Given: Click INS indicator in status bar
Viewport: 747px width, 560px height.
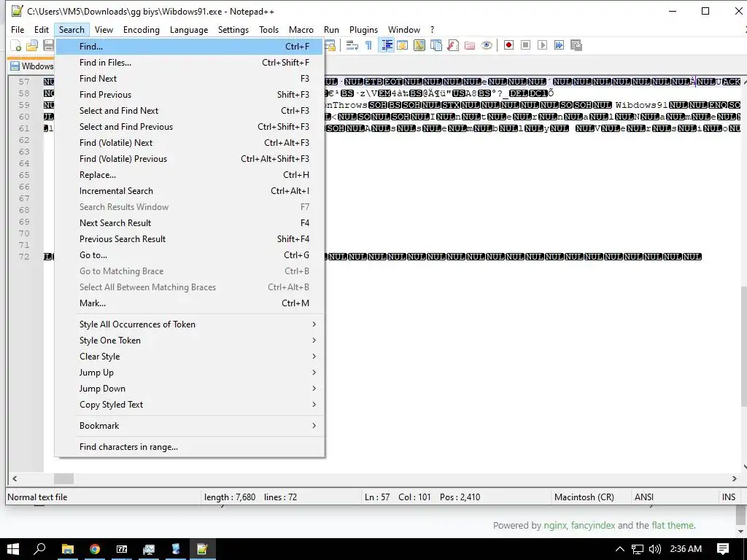Looking at the screenshot, I should click(729, 497).
